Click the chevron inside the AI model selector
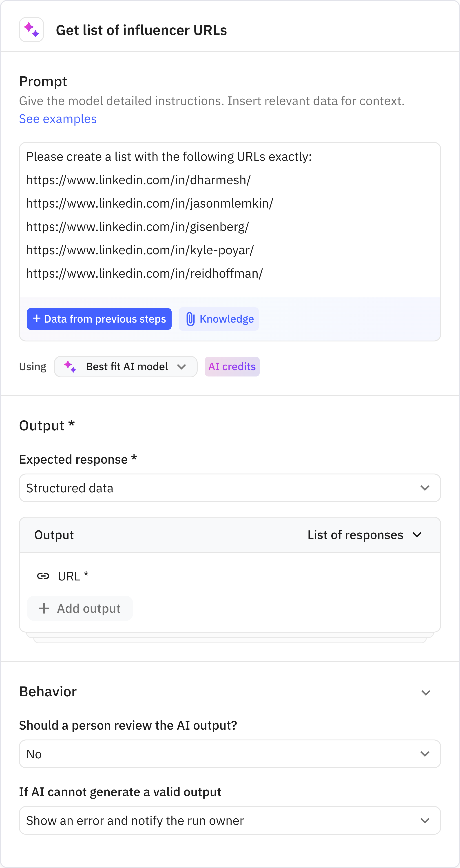 click(182, 367)
